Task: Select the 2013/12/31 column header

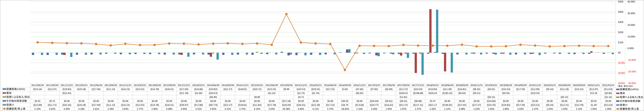Action: [x=184, y=85]
